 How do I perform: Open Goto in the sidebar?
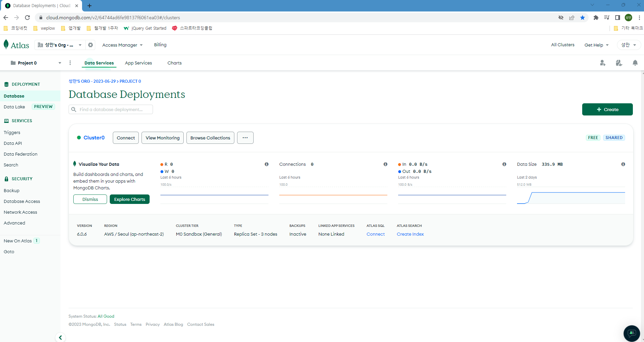tap(9, 252)
